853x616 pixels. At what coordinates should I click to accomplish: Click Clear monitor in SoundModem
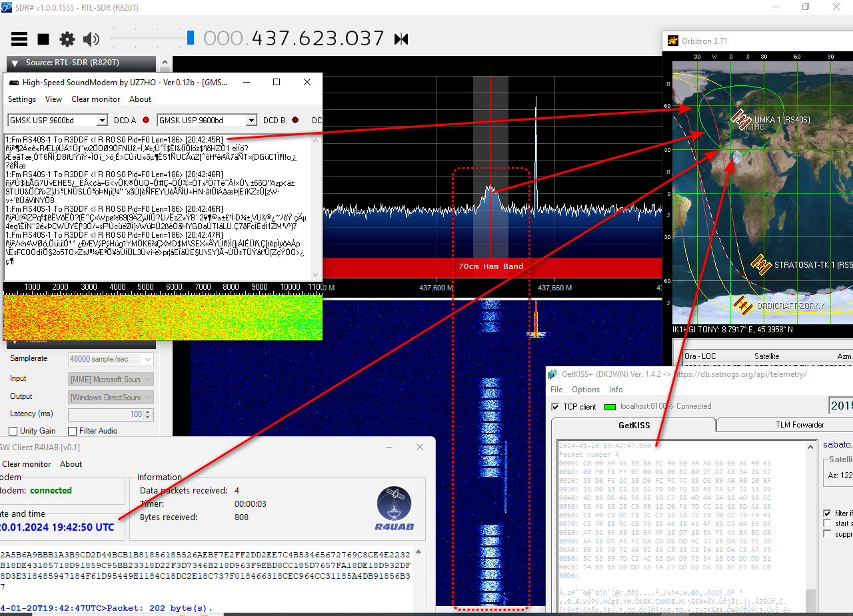(96, 99)
